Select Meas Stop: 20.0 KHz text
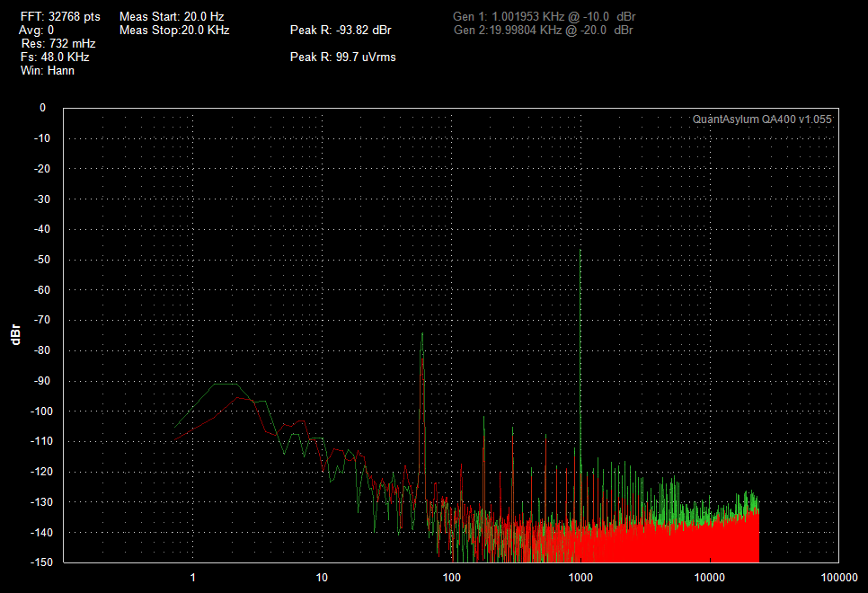This screenshot has height=593, width=868. (174, 30)
